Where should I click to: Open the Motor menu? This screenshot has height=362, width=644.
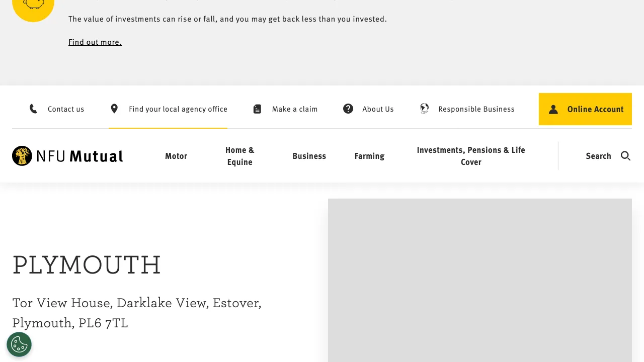point(176,156)
